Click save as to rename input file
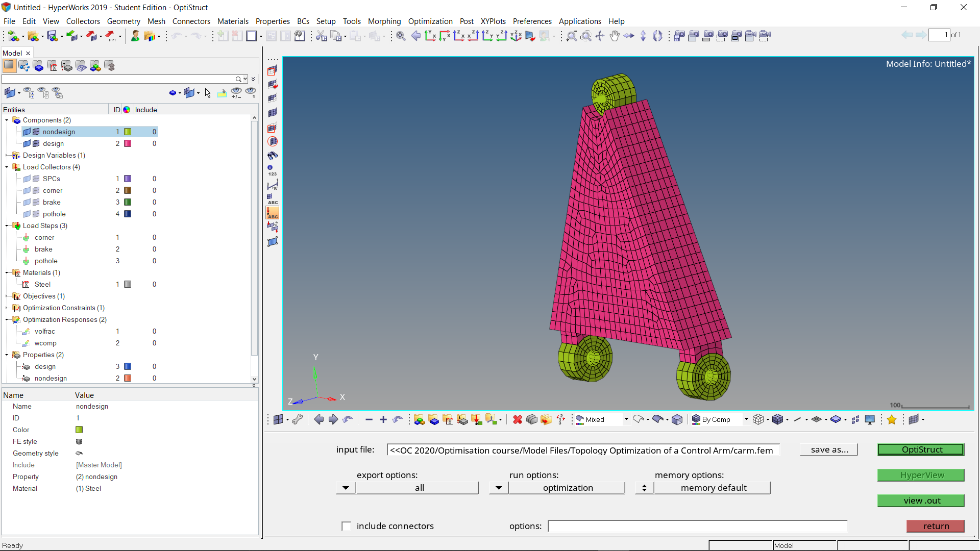Viewport: 980px width, 551px height. 828,449
